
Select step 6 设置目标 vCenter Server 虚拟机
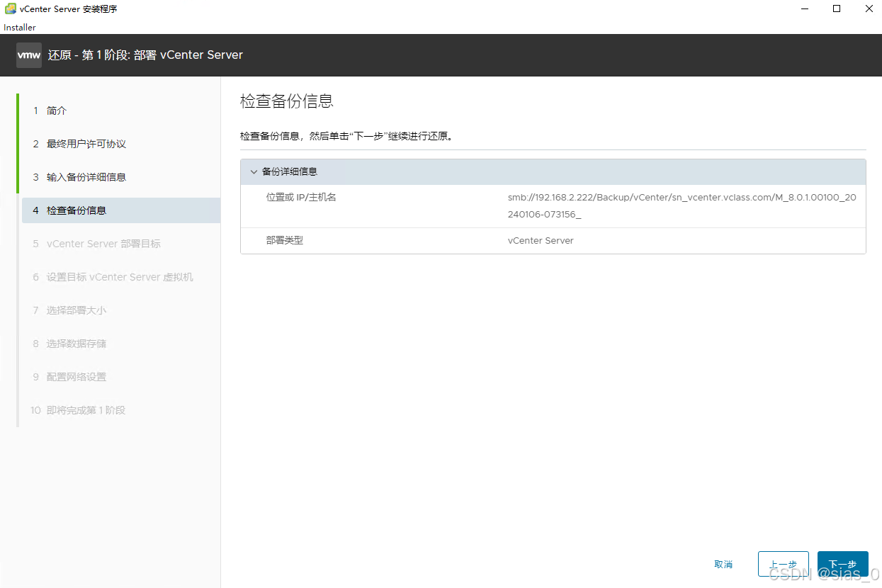pos(120,277)
